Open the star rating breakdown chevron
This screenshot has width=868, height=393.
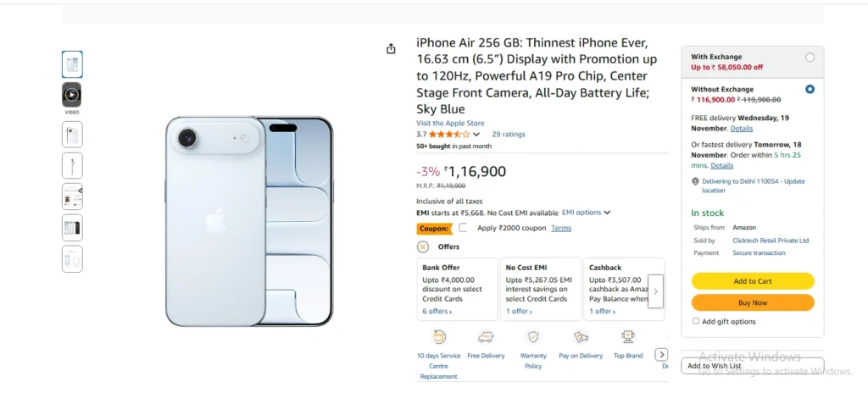(x=476, y=135)
